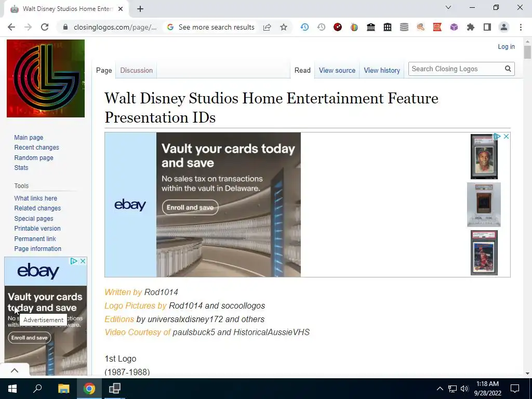Screen dimensions: 532x399
Task: Open File Explorer from taskbar
Action: coord(63,389)
